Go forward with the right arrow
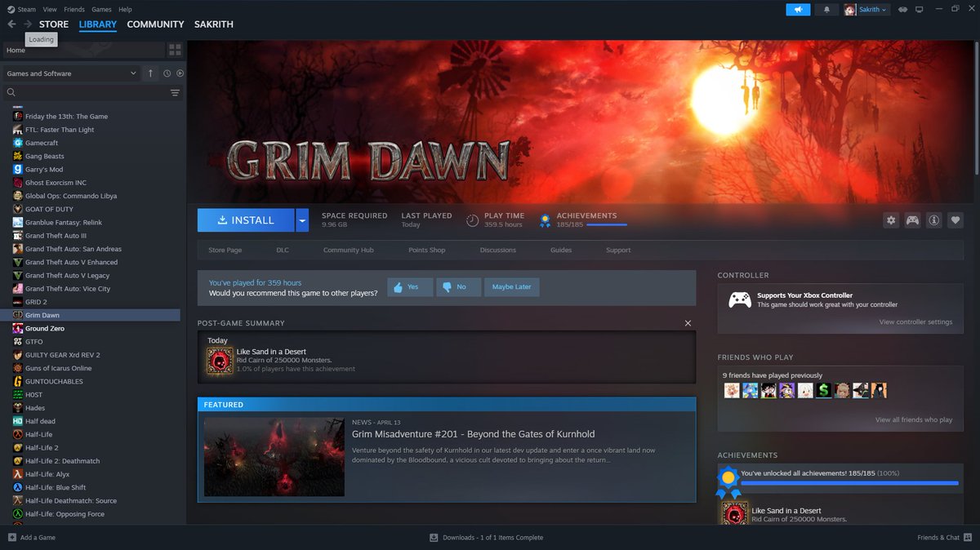The image size is (980, 550). click(x=28, y=24)
